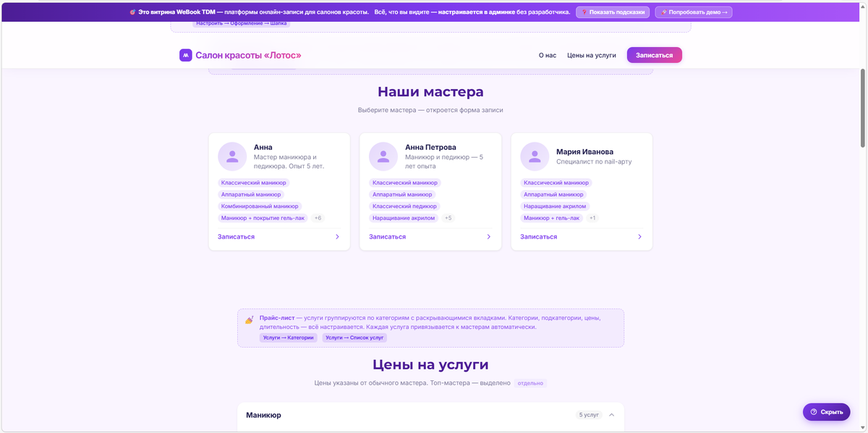868x433 pixels.
Task: Click chevron arrow on Мария Иванова's card
Action: (639, 236)
